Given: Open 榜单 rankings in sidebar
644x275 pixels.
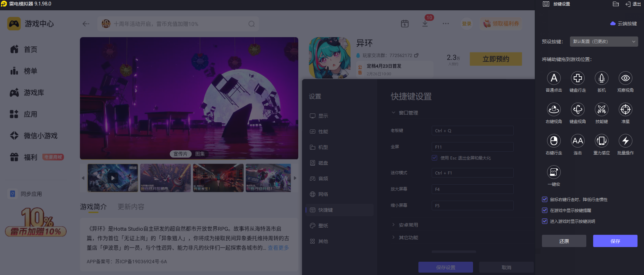Looking at the screenshot, I should [24, 71].
